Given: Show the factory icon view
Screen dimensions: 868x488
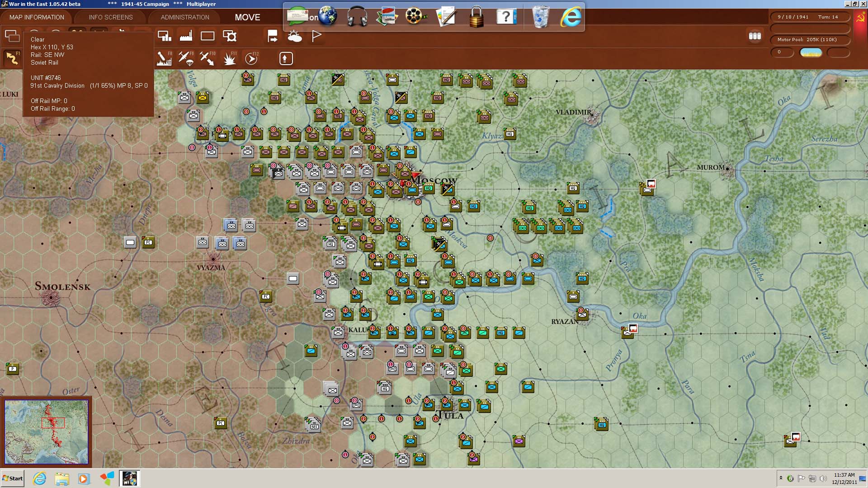Looking at the screenshot, I should (x=186, y=36).
